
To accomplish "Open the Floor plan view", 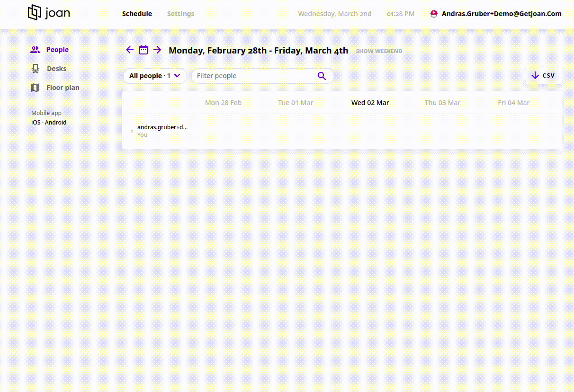I will [63, 88].
